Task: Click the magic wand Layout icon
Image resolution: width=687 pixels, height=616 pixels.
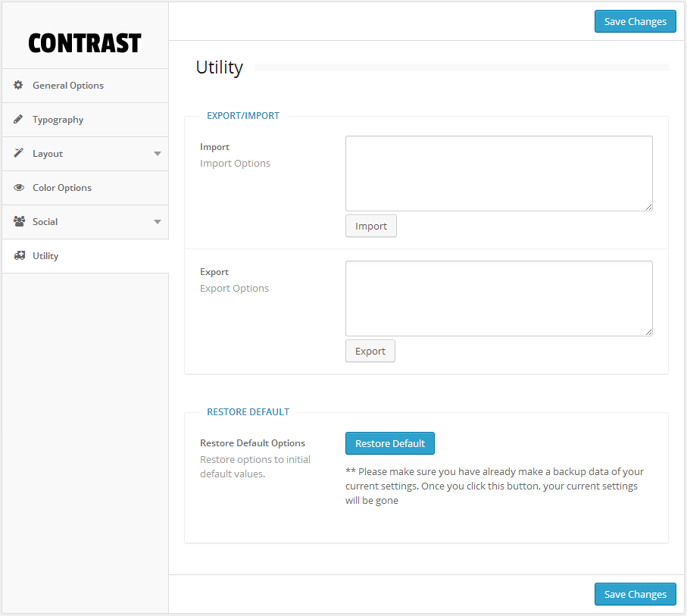Action: [19, 154]
